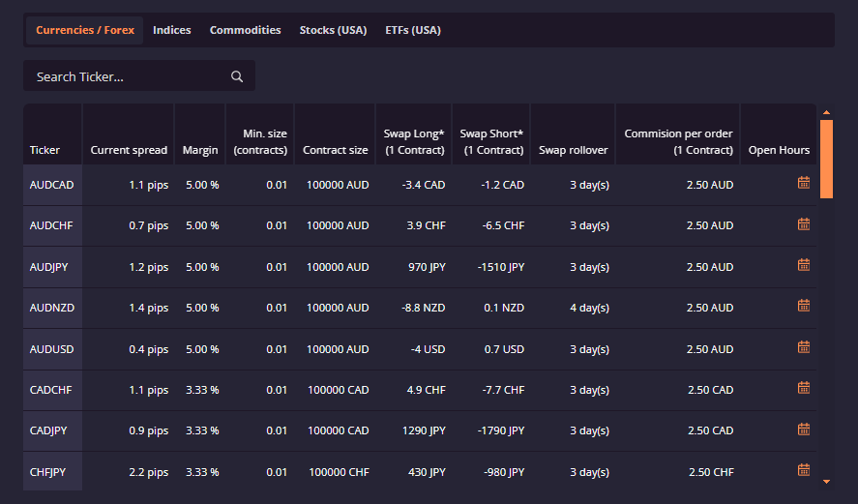Select the Currencies / Forex tab
Screen dimensions: 858x504
(x=85, y=30)
